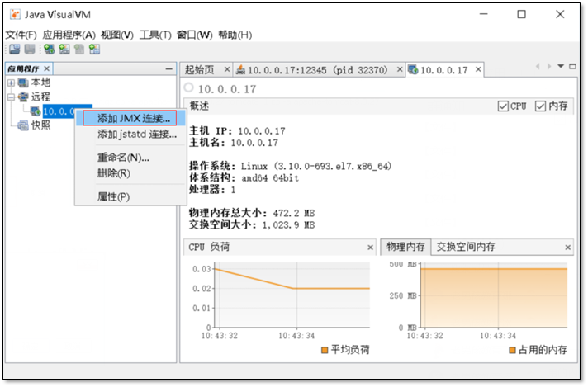Uncheck the CPU checkbox
588x387 pixels.
[503, 106]
